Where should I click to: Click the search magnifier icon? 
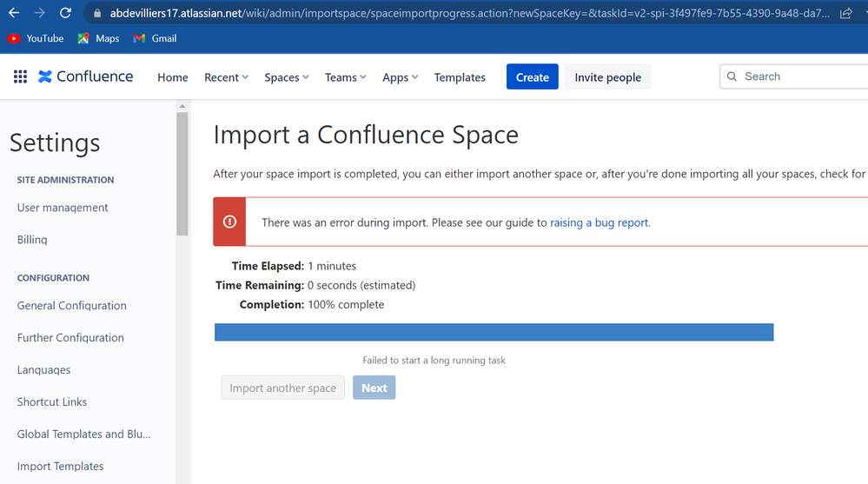(x=732, y=76)
